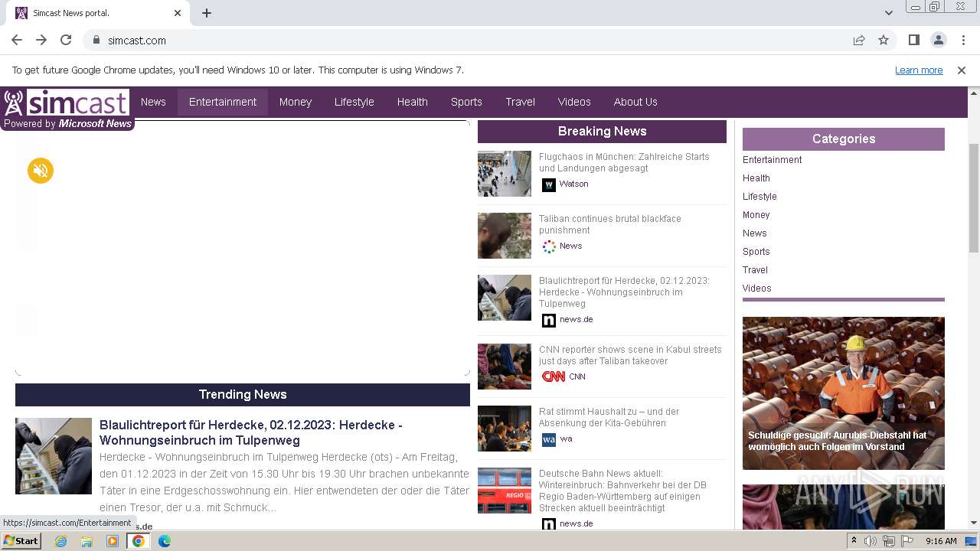The width and height of the screenshot is (980, 551).
Task: Click the Microsoft Edge taskbar icon
Action: (164, 541)
